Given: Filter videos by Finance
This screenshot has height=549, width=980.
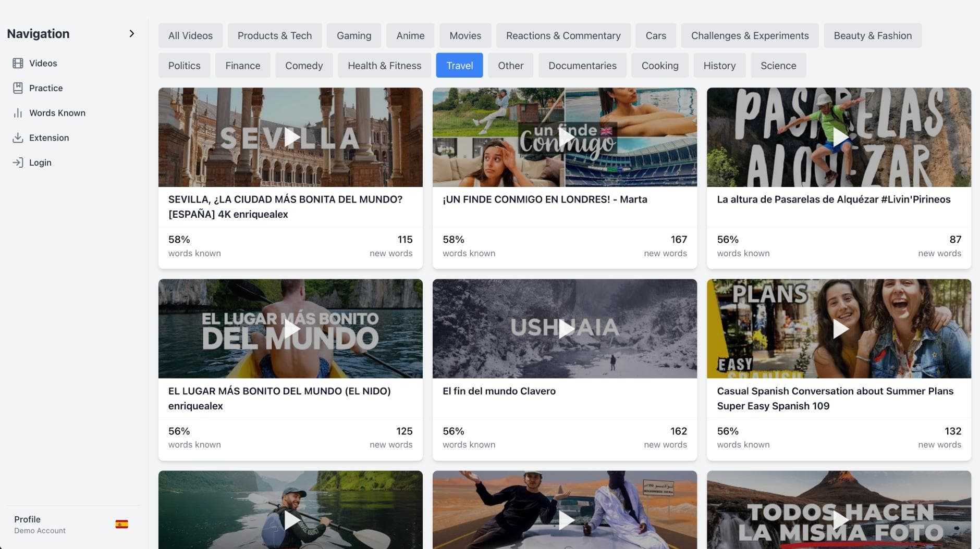Looking at the screenshot, I should (243, 66).
